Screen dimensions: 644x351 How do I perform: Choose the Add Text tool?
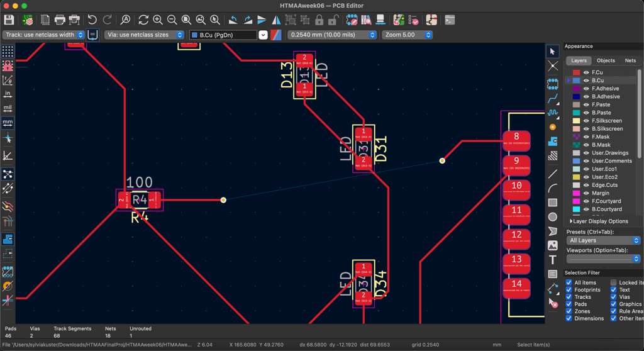point(553,260)
